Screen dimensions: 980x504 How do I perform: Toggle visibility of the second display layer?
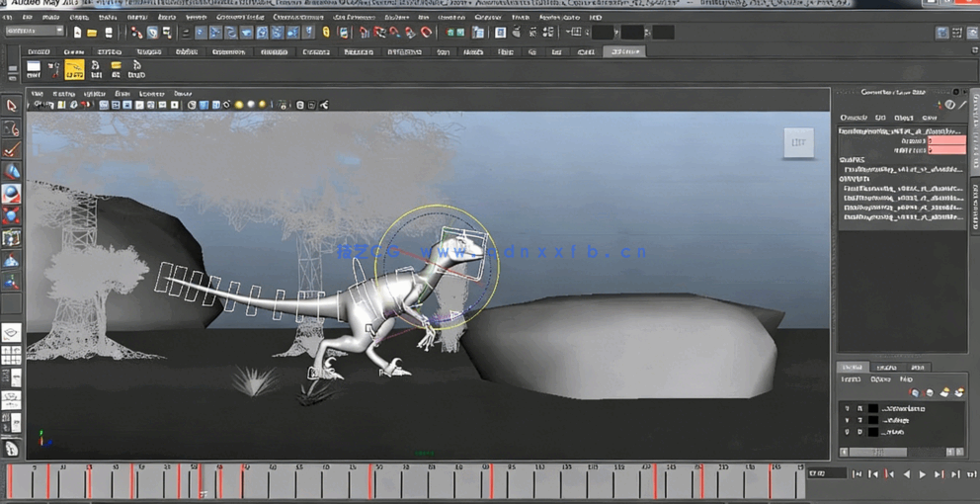847,420
